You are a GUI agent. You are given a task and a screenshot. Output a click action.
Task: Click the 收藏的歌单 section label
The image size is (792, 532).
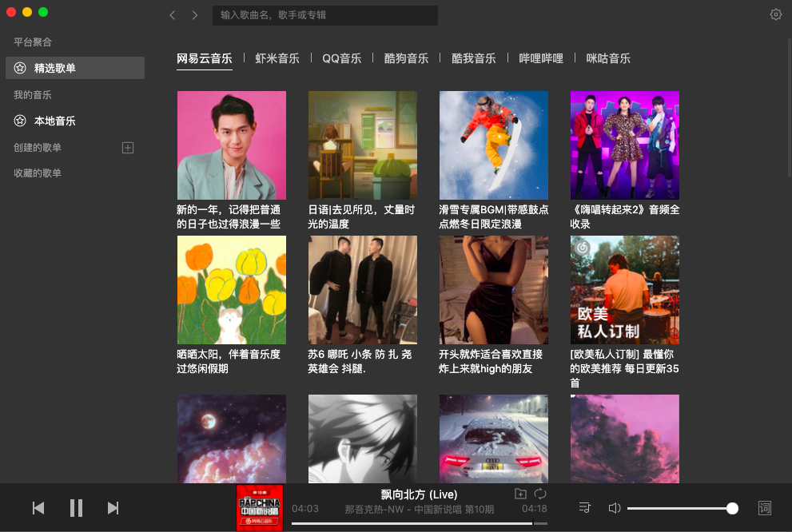38,173
